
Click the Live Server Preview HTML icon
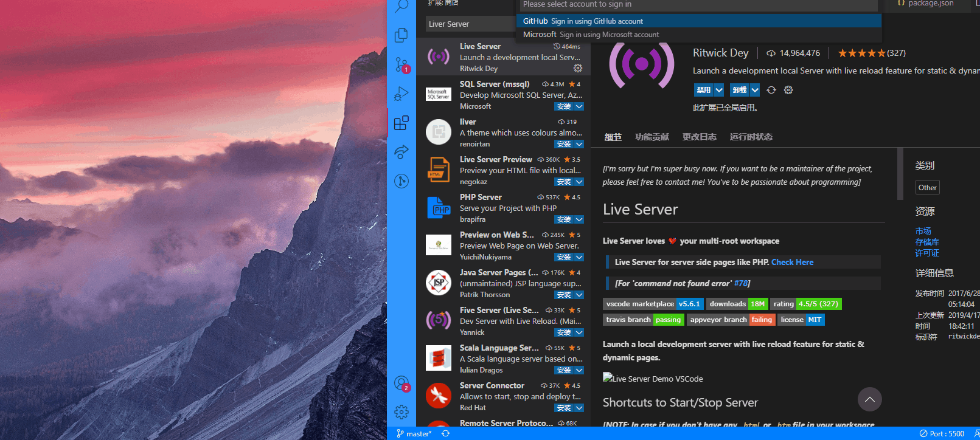pos(438,170)
